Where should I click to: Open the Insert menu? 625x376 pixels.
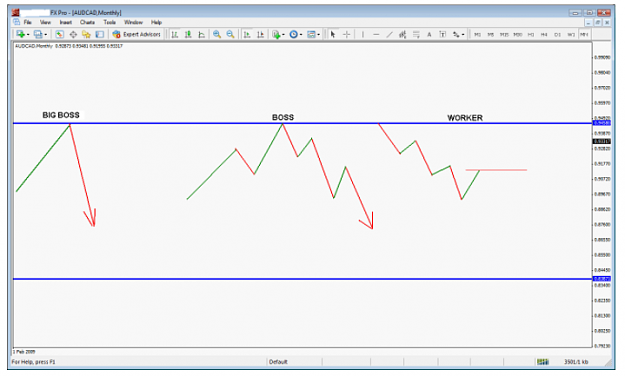point(66,22)
